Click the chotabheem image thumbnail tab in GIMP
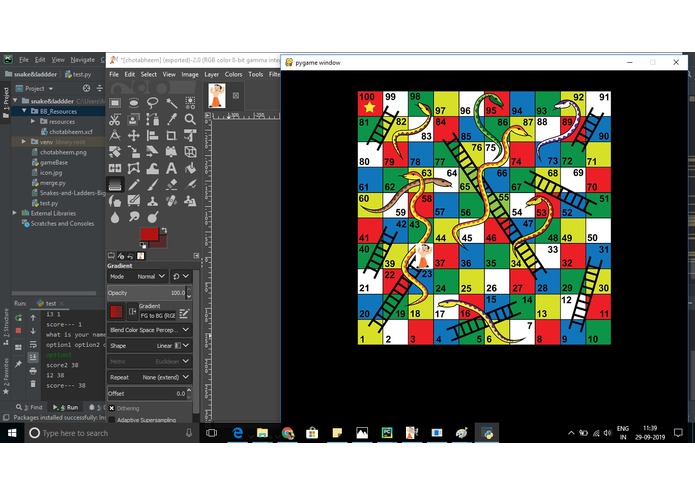 coord(217,95)
